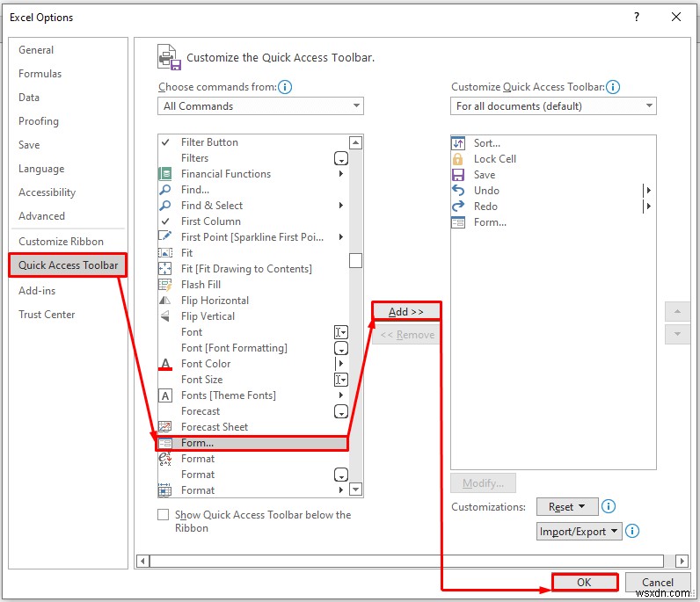Click the Move Down arrow button
Viewport: 700px width, 602px height.
677,334
